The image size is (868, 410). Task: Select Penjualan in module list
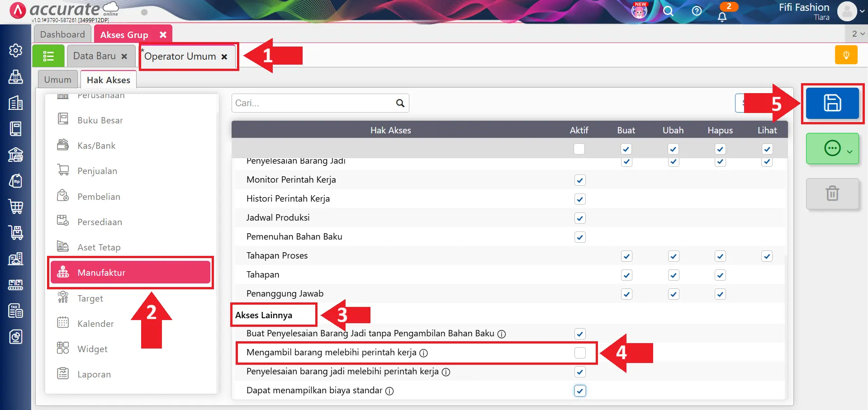pos(131,171)
